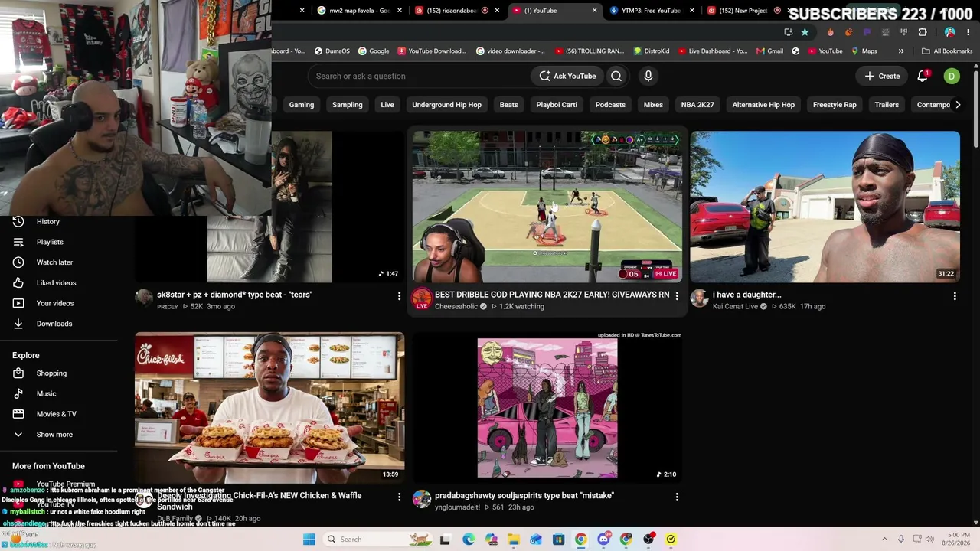Select the Podcasts filter chip
Image resolution: width=980 pixels, height=551 pixels.
coord(610,105)
